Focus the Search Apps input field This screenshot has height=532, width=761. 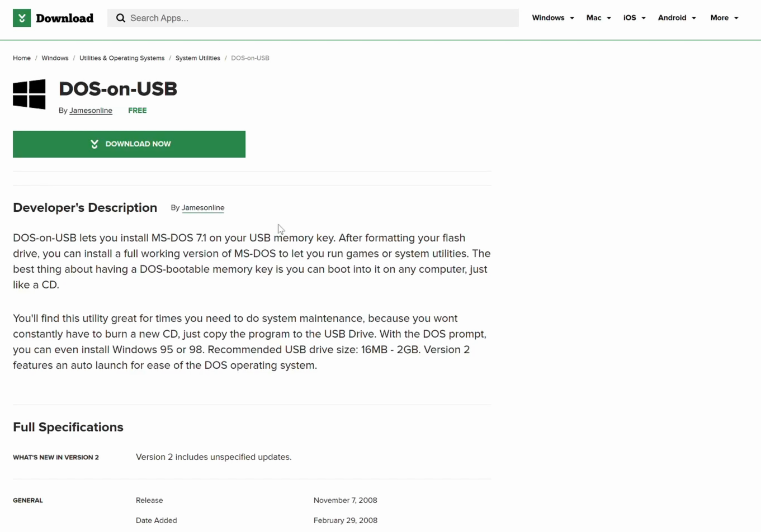click(x=319, y=18)
